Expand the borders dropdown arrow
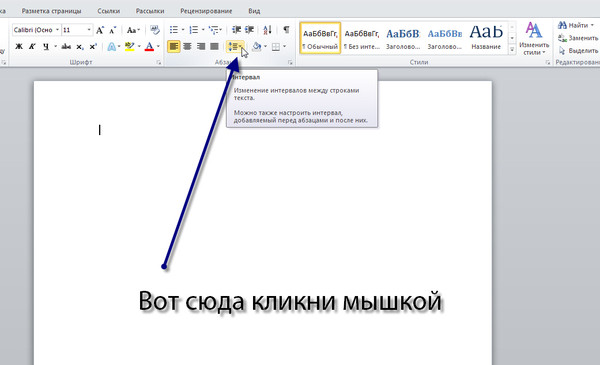This screenshot has width=600, height=365. point(285,47)
